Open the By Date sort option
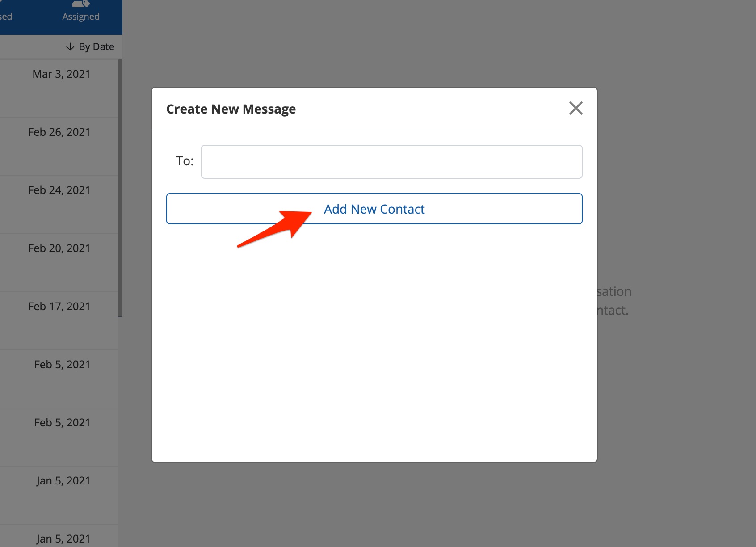 (x=96, y=47)
